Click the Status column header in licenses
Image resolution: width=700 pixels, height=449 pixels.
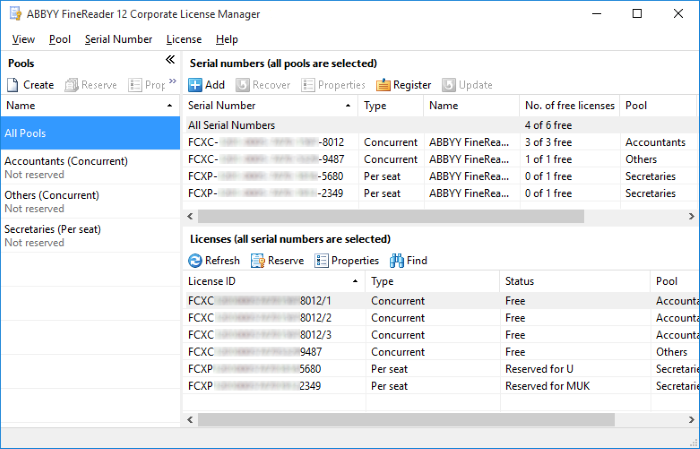(575, 282)
